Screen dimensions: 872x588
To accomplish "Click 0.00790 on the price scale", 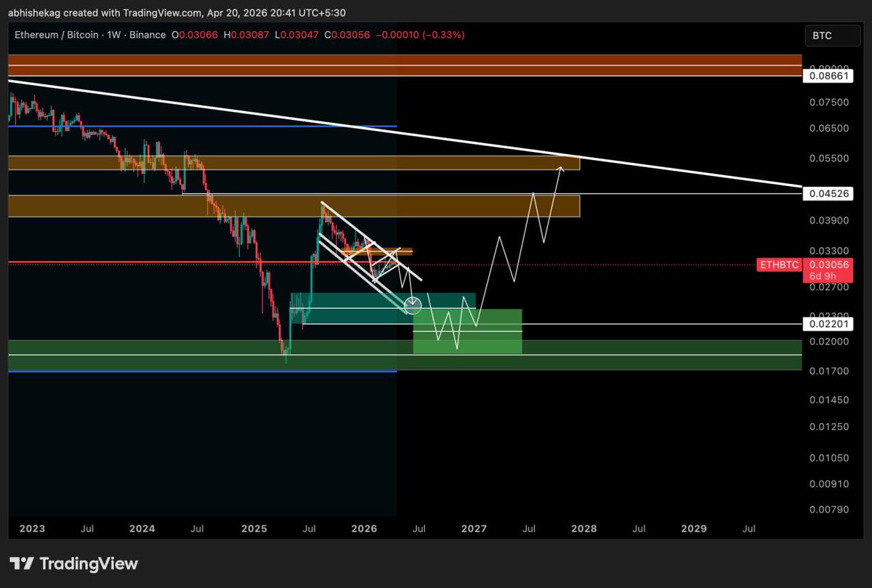I will click(831, 510).
